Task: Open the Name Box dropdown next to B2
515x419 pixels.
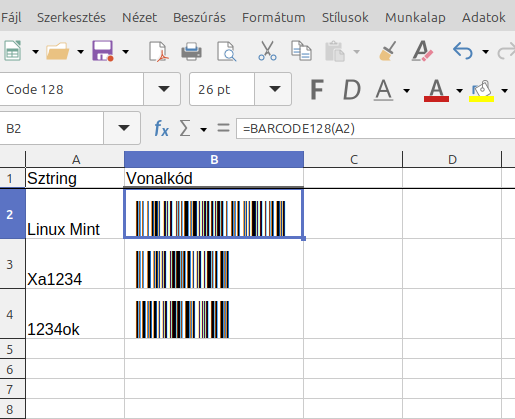Action: pos(123,128)
